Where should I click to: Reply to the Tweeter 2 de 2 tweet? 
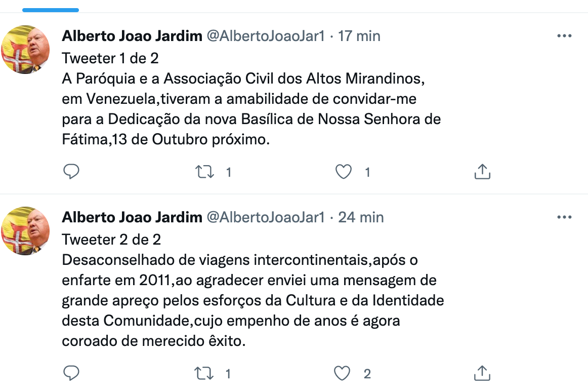click(71, 373)
